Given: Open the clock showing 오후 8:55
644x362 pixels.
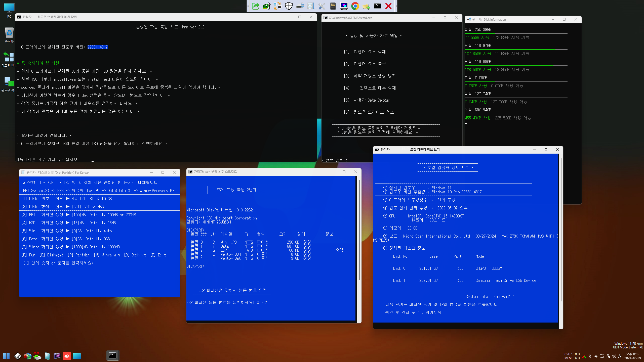Looking at the screenshot, I should click(x=632, y=356).
